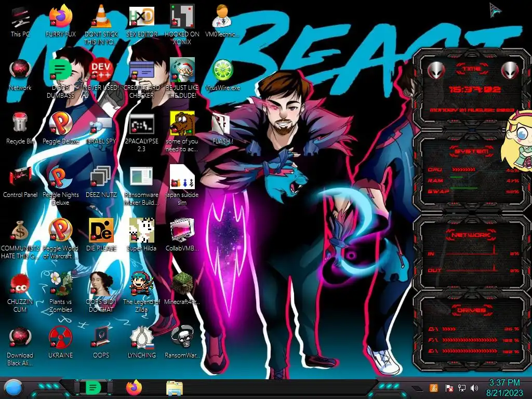532x399 pixels.
Task: Launch VirusWire.exe lime icon
Action: (x=222, y=75)
